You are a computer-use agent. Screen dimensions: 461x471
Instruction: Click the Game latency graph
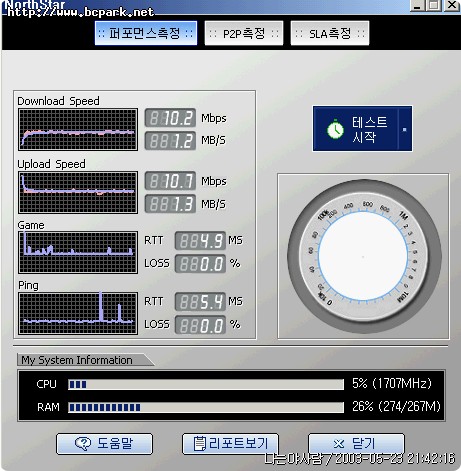78,252
